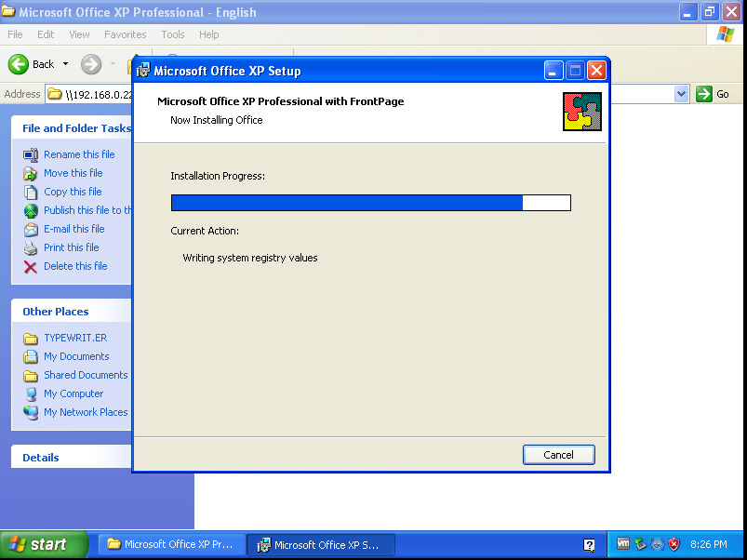Restore down the Explorer window
Viewport: 747px width, 560px height.
pos(710,11)
